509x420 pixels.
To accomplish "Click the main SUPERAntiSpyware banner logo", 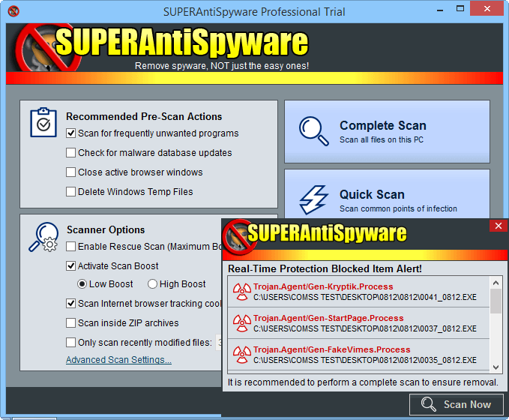I will 162,47.
